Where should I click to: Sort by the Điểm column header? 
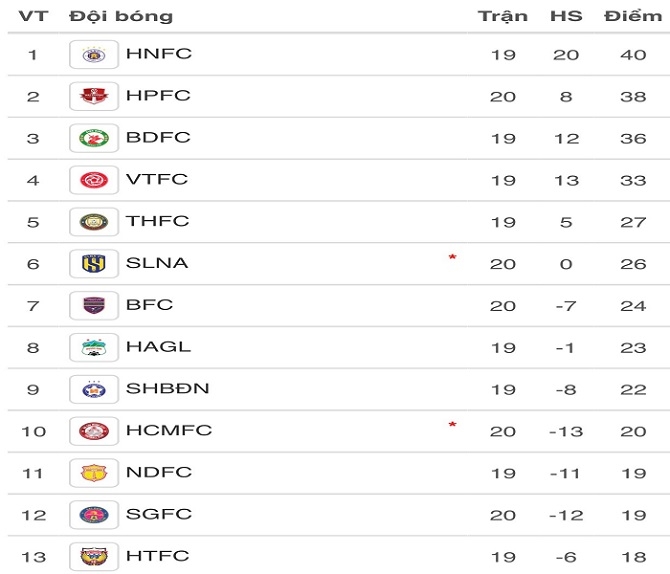click(x=633, y=16)
